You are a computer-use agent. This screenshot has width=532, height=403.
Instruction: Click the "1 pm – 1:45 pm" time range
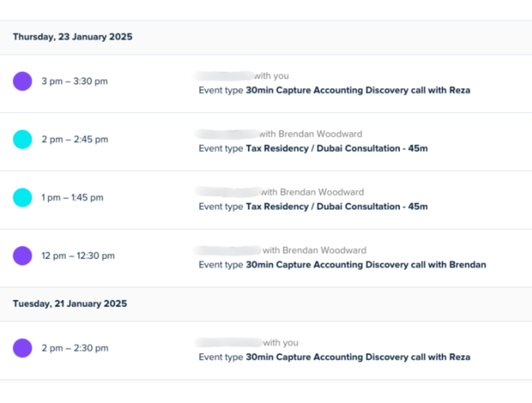tap(72, 197)
